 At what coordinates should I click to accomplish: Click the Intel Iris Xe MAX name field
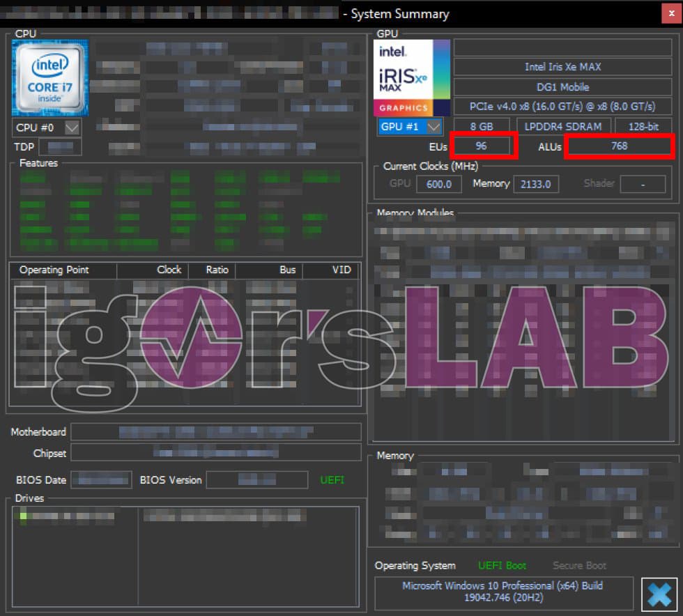click(562, 67)
